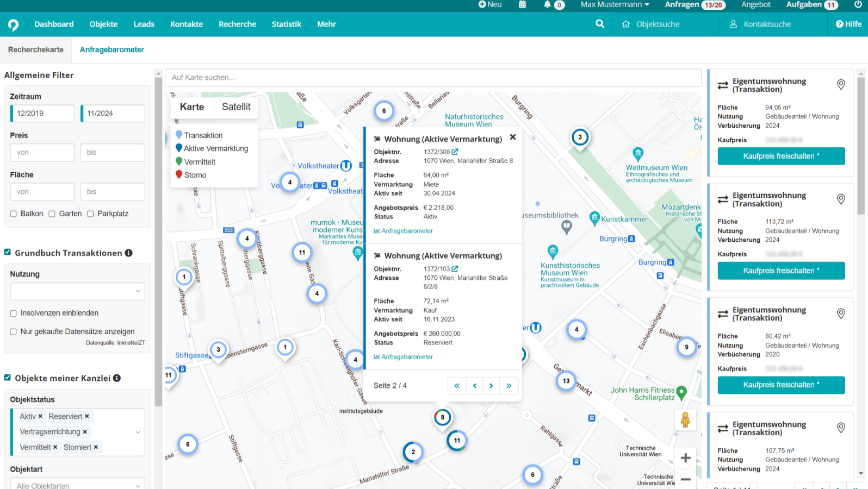The width and height of the screenshot is (868, 489).
Task: Expand the Nutzung dropdown
Action: [77, 291]
